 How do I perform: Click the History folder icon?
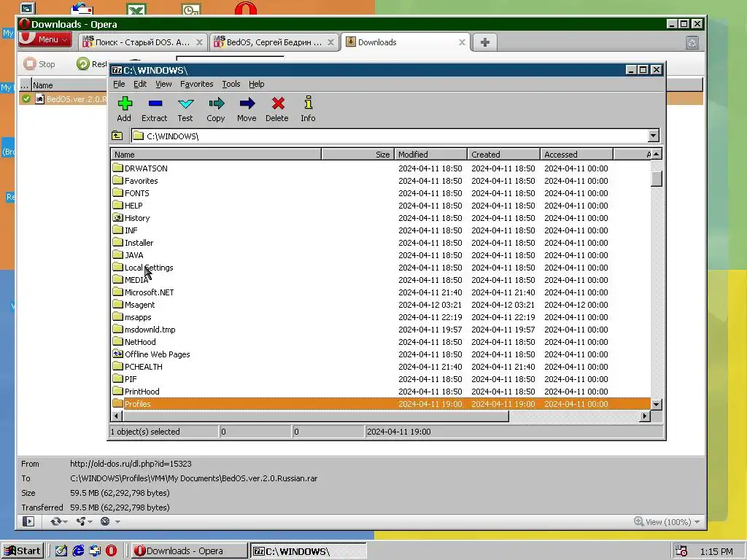(x=117, y=217)
